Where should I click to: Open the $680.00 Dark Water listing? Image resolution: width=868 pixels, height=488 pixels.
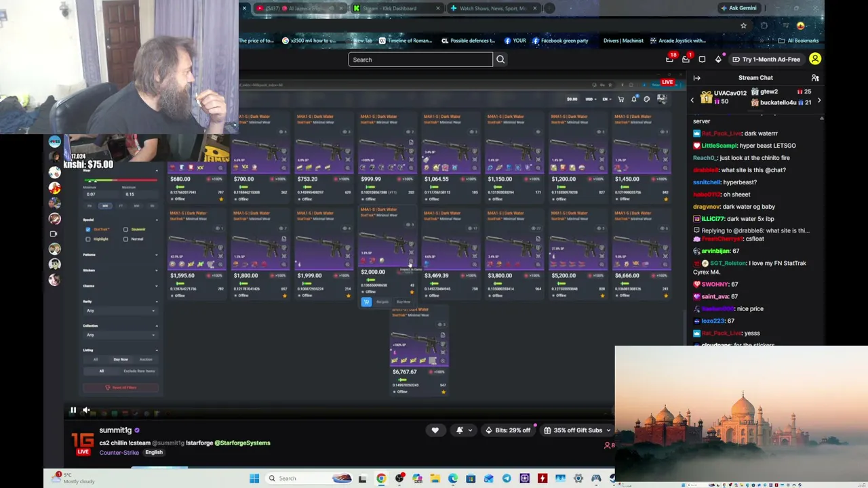point(197,158)
